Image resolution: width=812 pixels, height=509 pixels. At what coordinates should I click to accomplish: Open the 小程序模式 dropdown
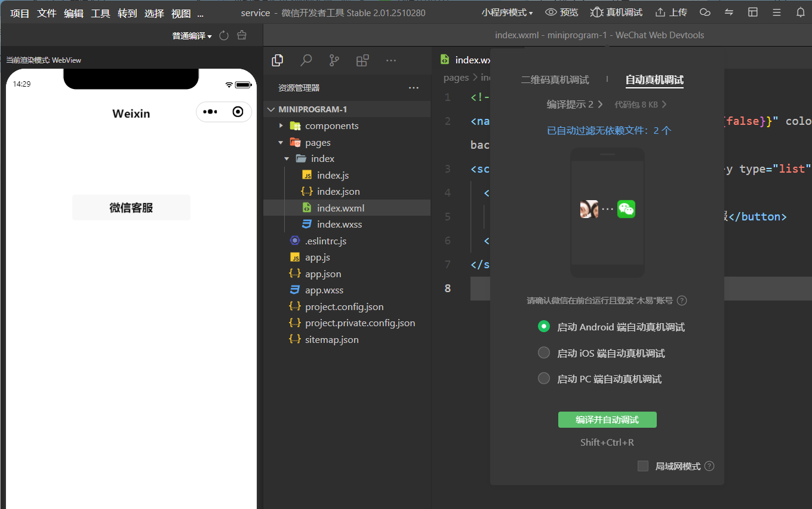click(507, 13)
